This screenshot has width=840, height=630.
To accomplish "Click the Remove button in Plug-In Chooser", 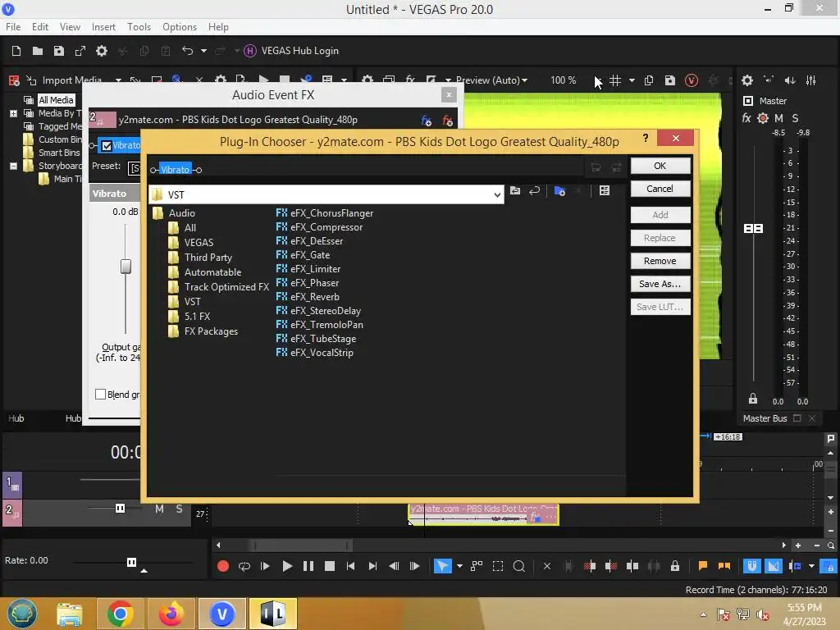I will pos(660,261).
